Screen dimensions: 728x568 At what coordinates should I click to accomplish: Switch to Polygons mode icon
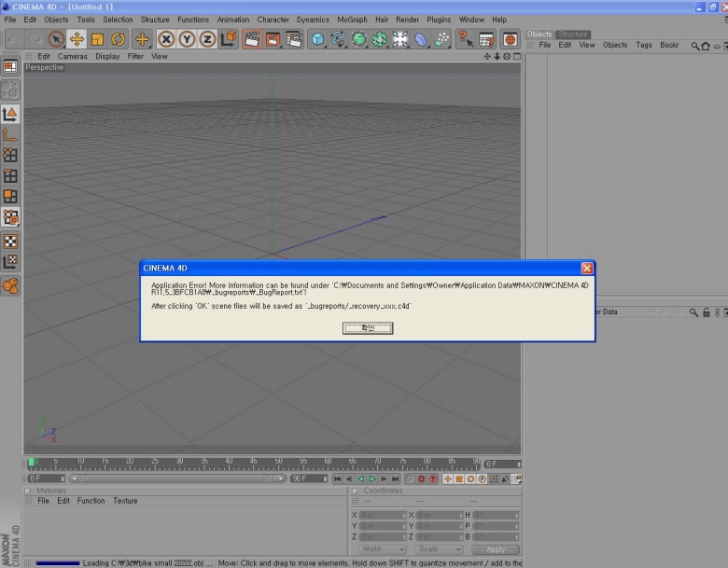(10, 196)
